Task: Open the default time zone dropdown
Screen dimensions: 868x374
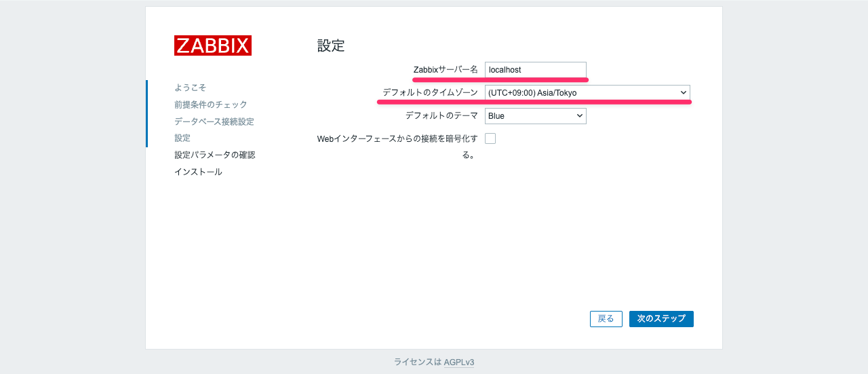Action: pyautogui.click(x=587, y=93)
